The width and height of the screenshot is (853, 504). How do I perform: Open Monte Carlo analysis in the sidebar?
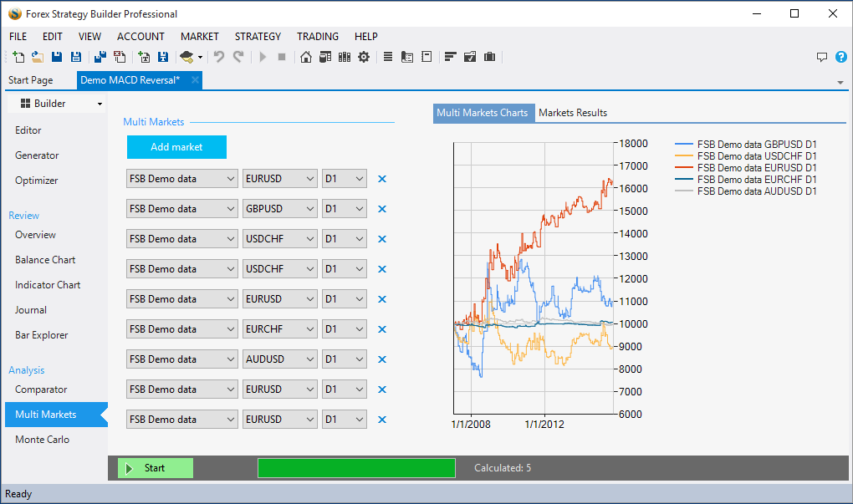coord(43,440)
